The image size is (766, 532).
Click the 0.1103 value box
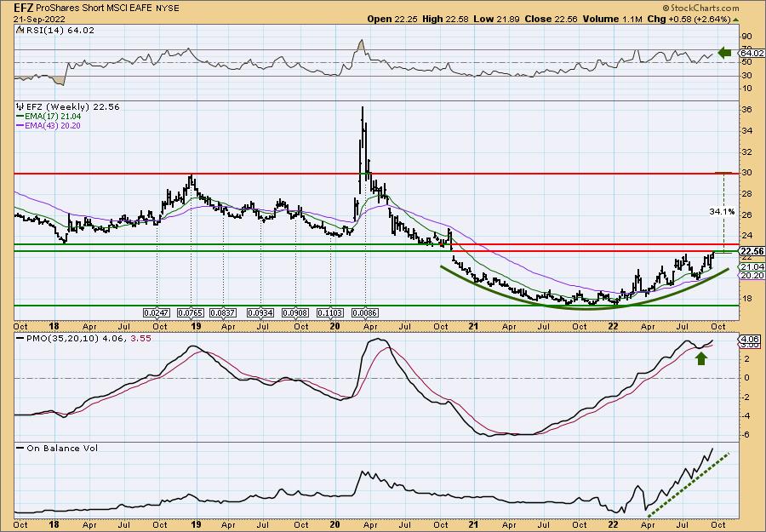[330, 312]
